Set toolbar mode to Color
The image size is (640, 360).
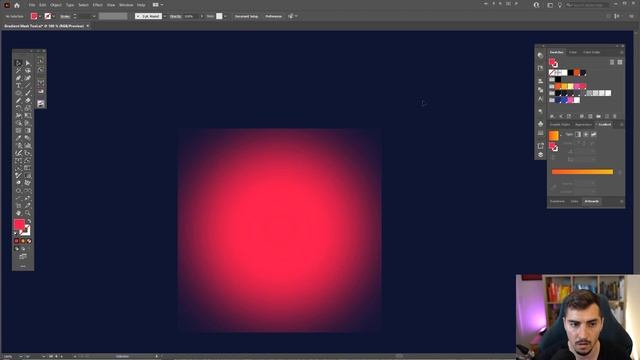point(17,241)
